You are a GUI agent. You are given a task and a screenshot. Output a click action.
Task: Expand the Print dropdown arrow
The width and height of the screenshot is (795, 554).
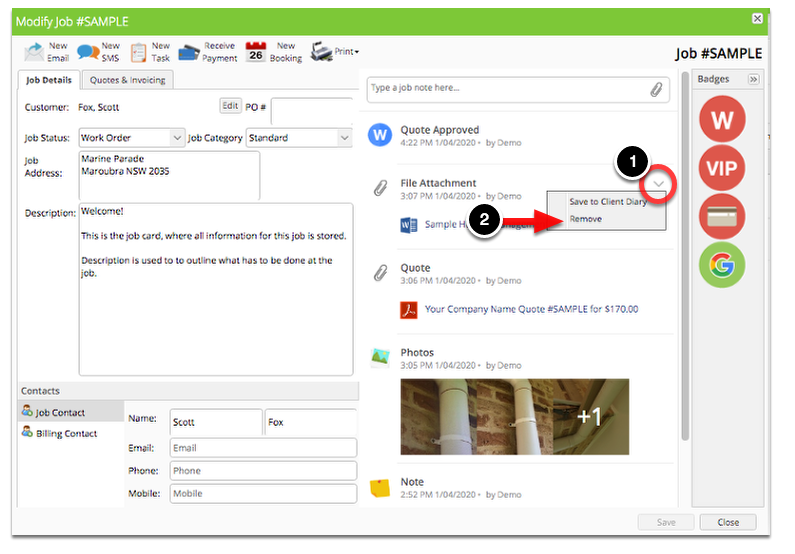click(357, 52)
